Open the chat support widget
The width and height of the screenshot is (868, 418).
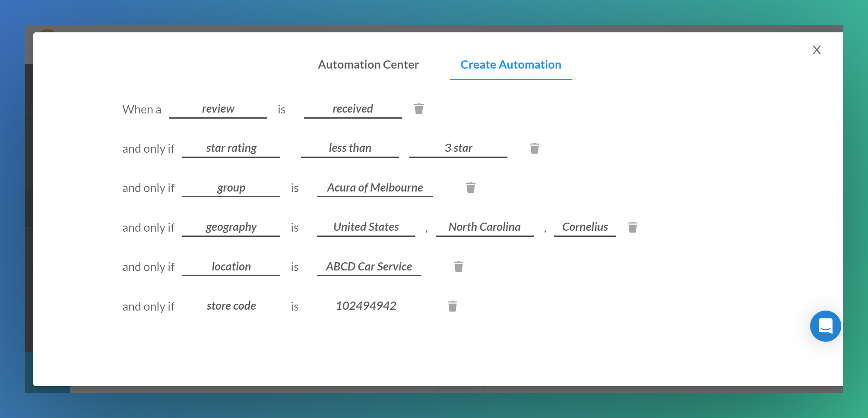(x=825, y=326)
